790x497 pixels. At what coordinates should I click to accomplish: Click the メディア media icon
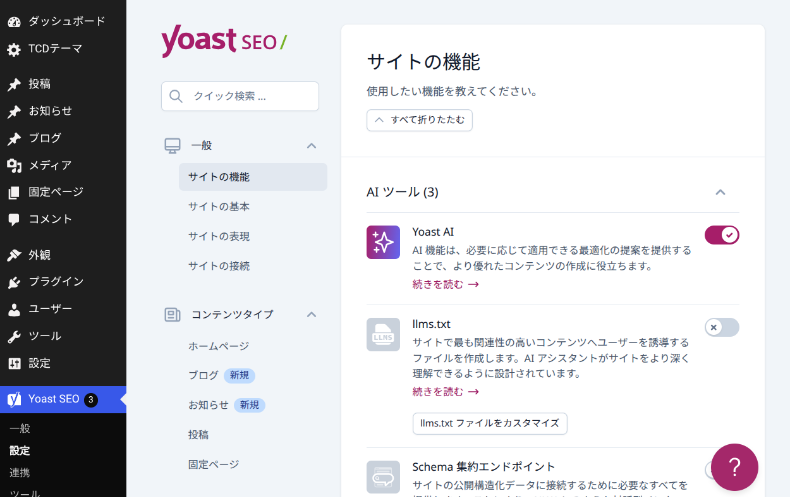[14, 165]
